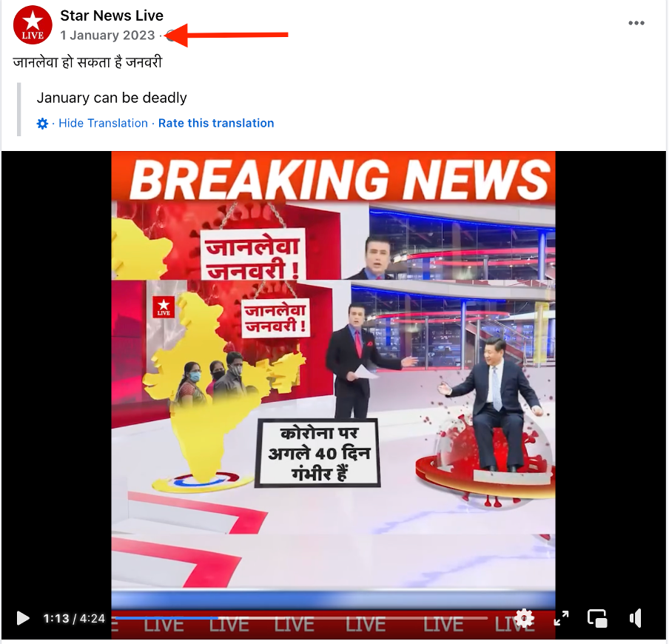Open translation settings gear icon
Image resolution: width=669 pixels, height=644 pixels.
pos(42,124)
